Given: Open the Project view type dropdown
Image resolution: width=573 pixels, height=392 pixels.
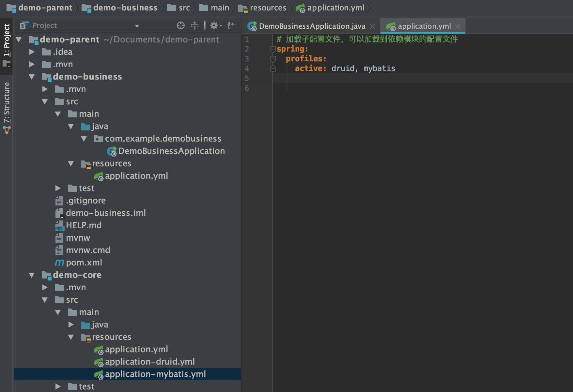Looking at the screenshot, I should [137, 26].
